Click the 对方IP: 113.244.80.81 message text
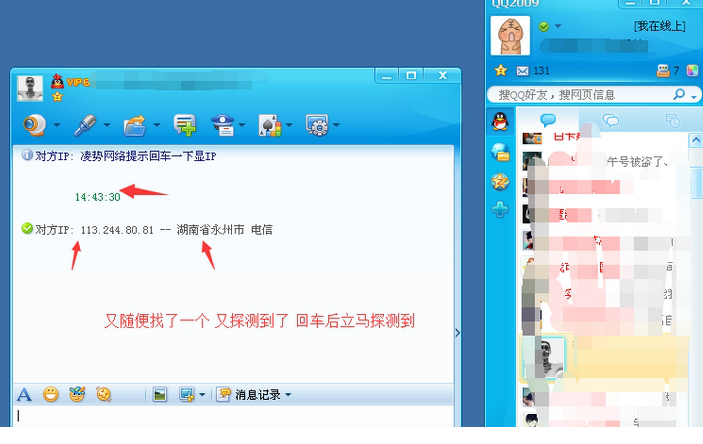This screenshot has height=444, width=703. [x=154, y=230]
